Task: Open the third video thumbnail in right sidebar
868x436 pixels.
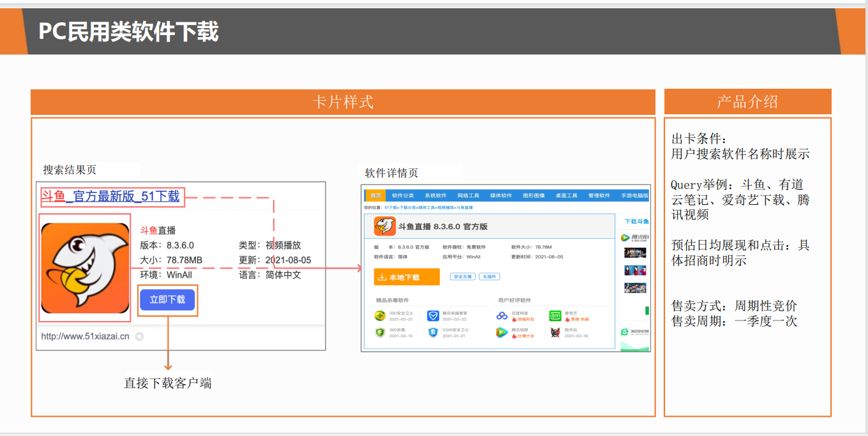Action: (635, 288)
